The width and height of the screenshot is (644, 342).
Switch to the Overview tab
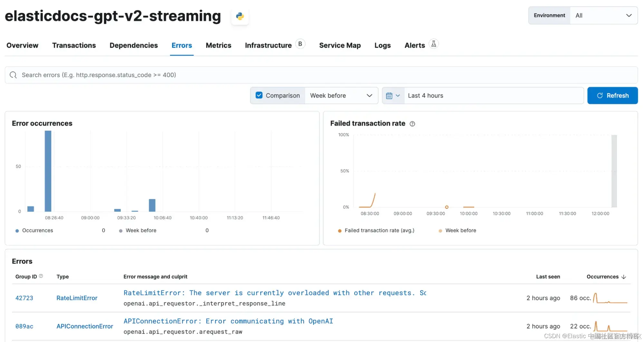click(22, 45)
